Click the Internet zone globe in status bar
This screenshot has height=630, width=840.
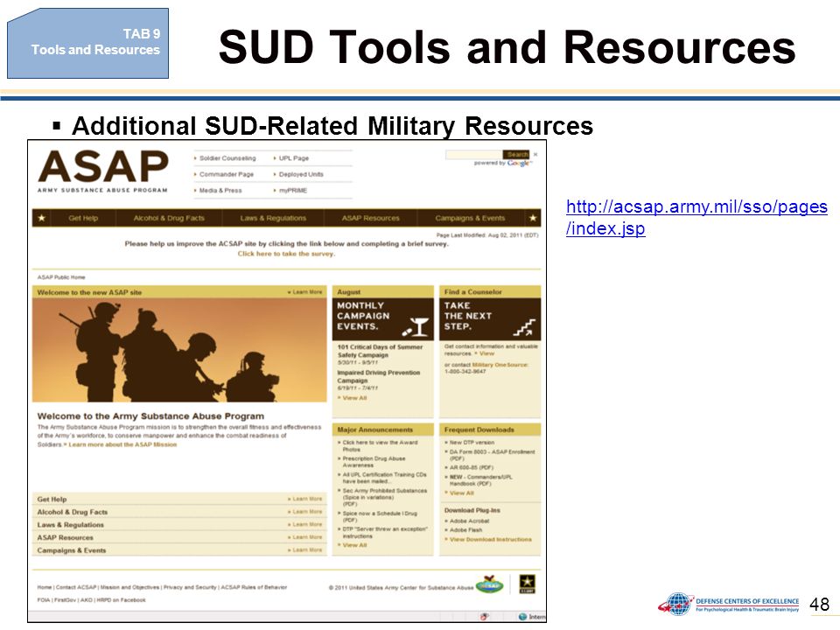tap(523, 617)
